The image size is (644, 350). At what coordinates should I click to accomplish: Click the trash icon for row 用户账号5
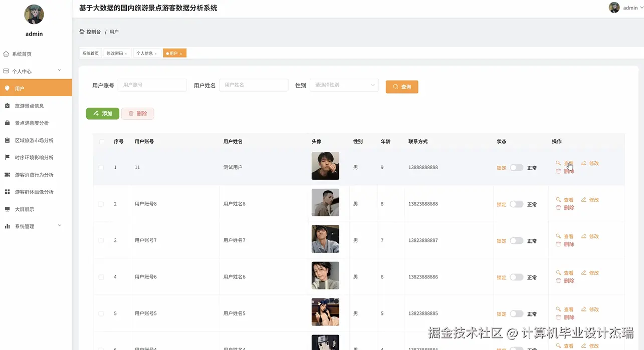(558, 317)
